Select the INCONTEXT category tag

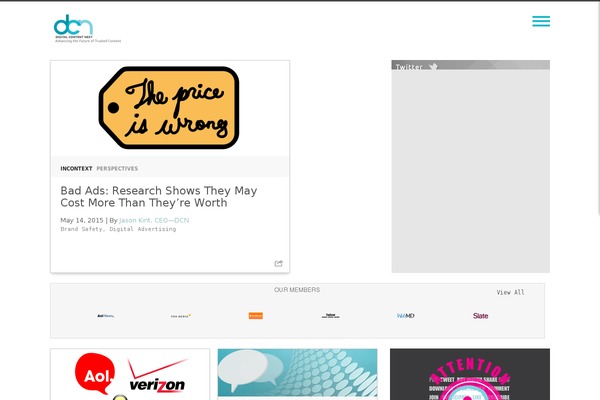[x=76, y=168]
